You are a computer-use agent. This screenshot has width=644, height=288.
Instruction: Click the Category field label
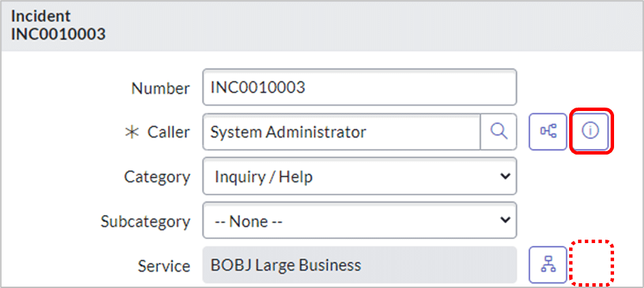click(x=157, y=177)
